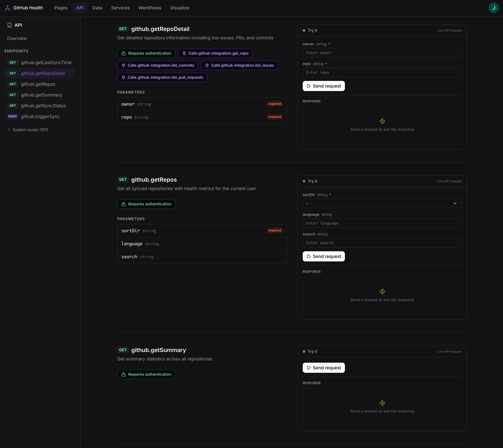Screen dimensions: 503x448
Task: Click the sortDir parameter row
Action: coord(202,231)
